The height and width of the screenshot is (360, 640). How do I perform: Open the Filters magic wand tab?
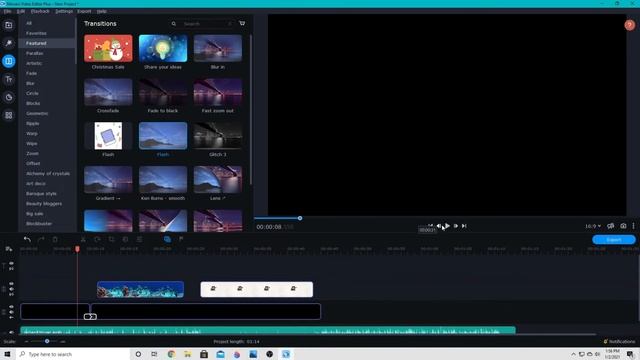(x=9, y=43)
